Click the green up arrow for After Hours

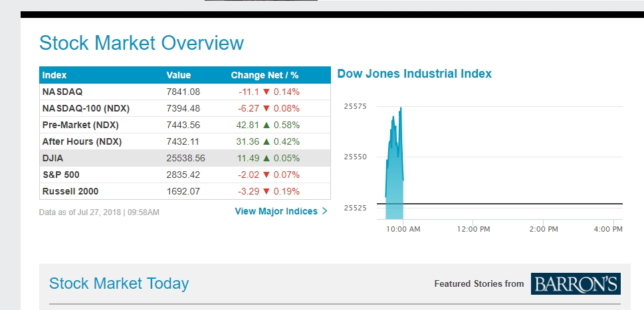(267, 141)
